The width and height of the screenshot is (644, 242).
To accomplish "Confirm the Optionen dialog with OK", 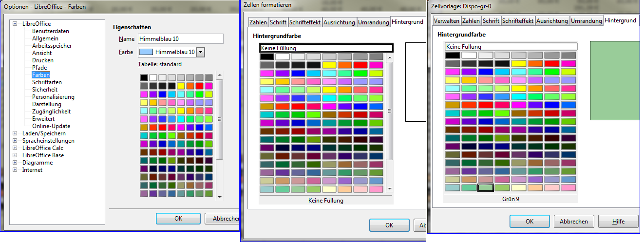I will [x=178, y=219].
